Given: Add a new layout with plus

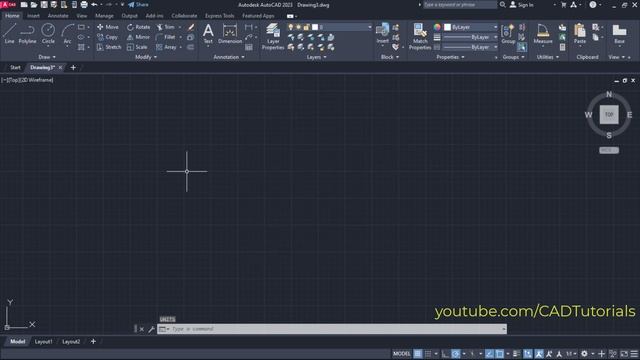Looking at the screenshot, I should pos(93,342).
